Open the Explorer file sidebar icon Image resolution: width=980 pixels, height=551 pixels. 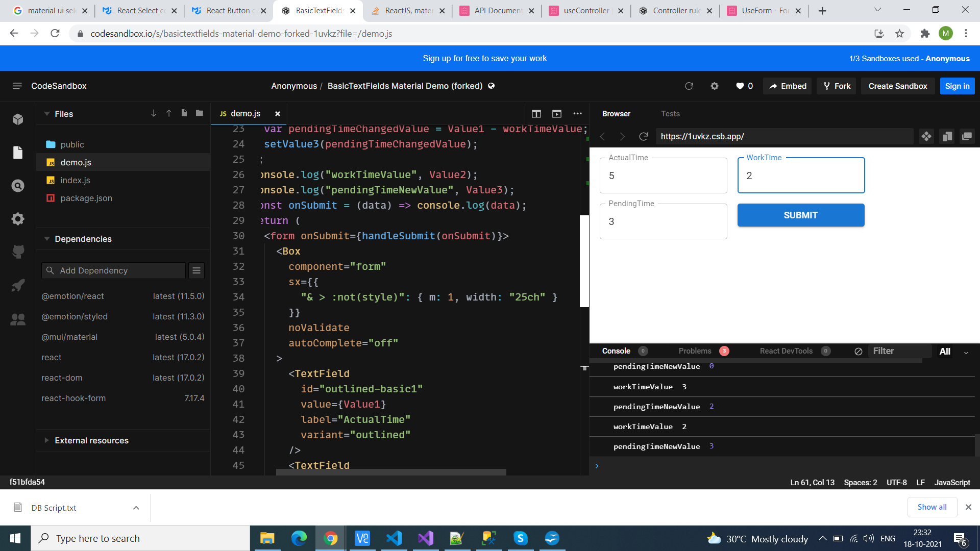click(x=18, y=153)
